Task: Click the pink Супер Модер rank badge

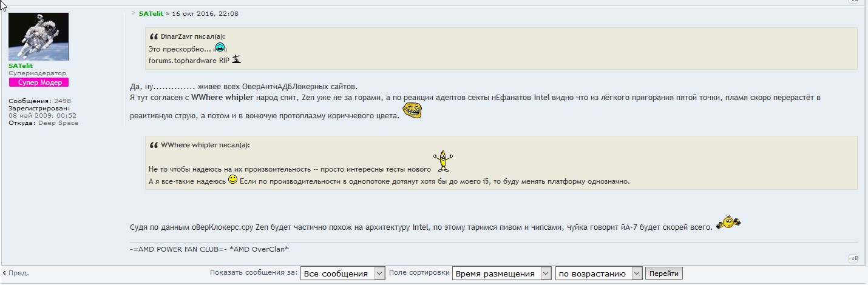Action: [38, 82]
